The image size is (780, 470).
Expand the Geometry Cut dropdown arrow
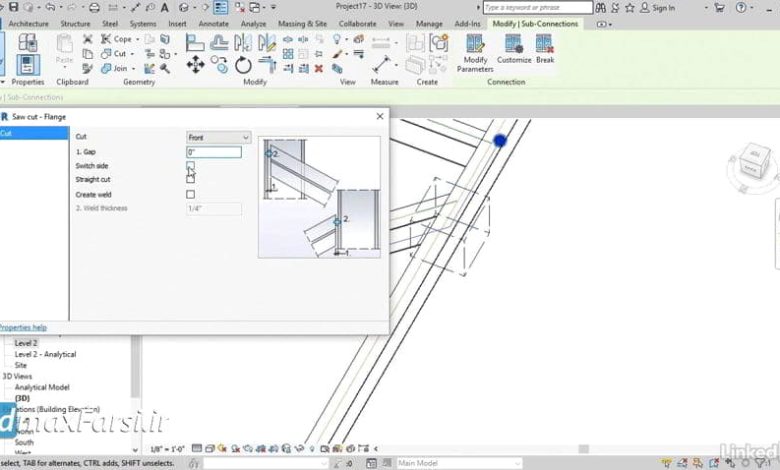pos(132,54)
